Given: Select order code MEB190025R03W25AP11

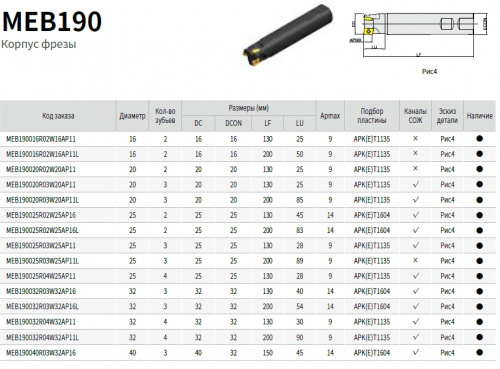Looking at the screenshot, I should coord(41,246).
